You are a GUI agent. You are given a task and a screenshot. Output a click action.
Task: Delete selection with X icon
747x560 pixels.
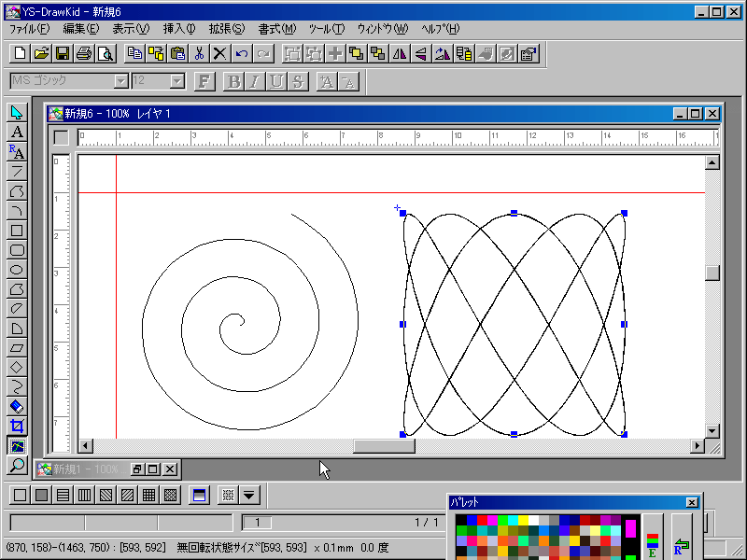click(x=220, y=53)
